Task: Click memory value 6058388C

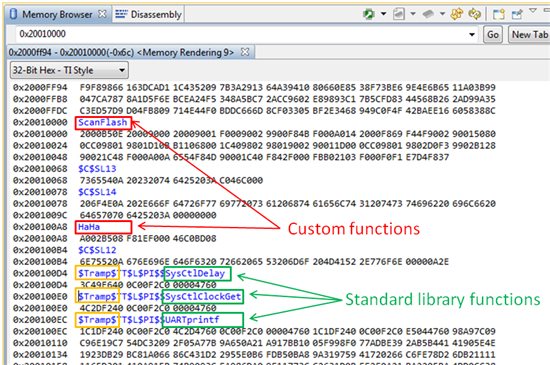Action: tap(474, 110)
